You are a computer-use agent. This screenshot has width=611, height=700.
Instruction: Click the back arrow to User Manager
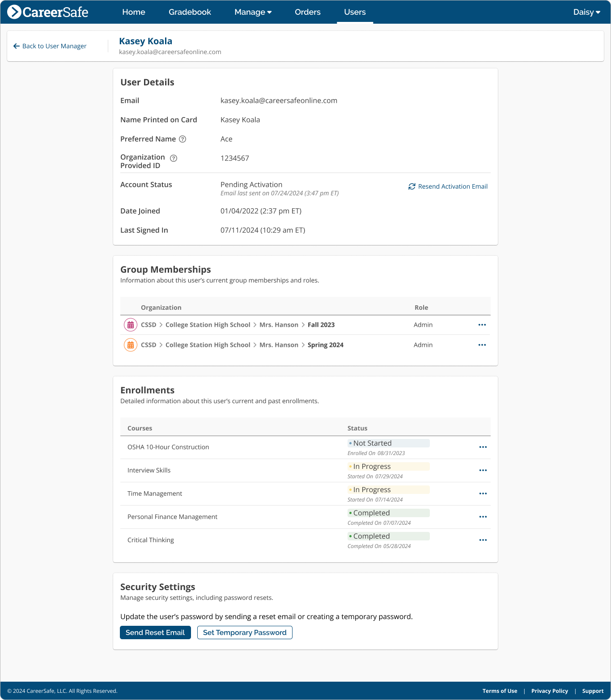[x=17, y=46]
